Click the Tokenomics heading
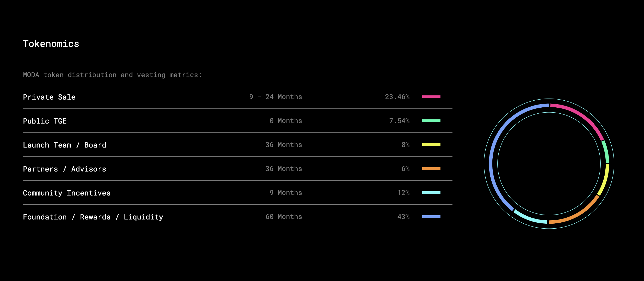 tap(51, 44)
